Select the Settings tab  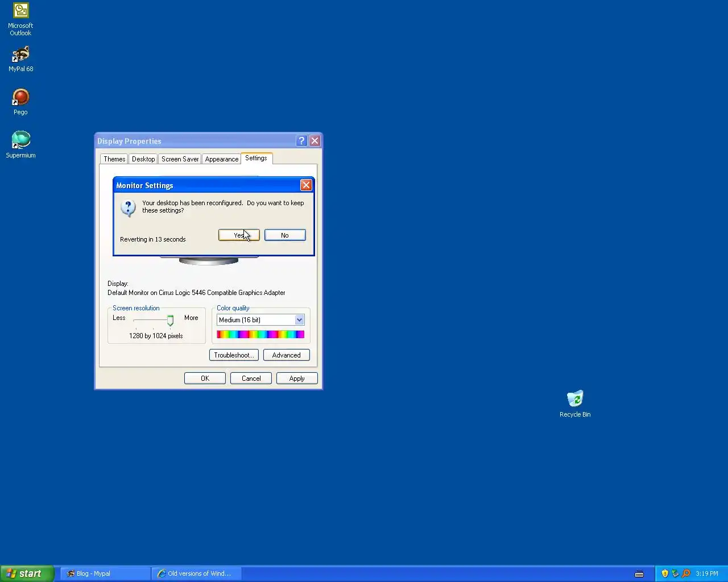click(257, 158)
